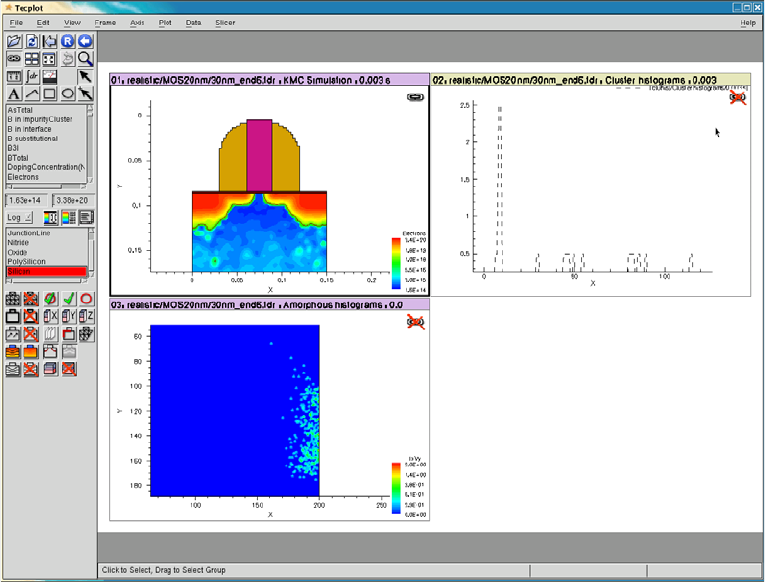765x582 pixels.
Task: Click the blue R reset button icon
Action: pos(68,41)
